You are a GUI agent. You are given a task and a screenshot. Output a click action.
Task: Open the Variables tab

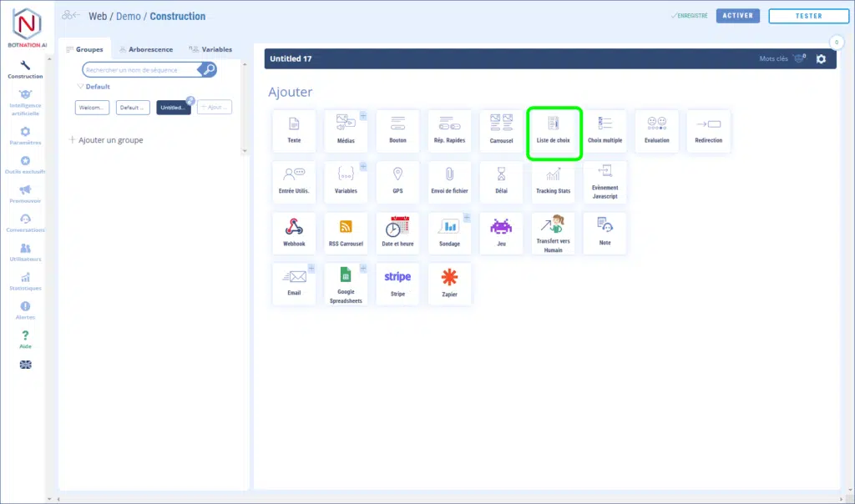(210, 49)
